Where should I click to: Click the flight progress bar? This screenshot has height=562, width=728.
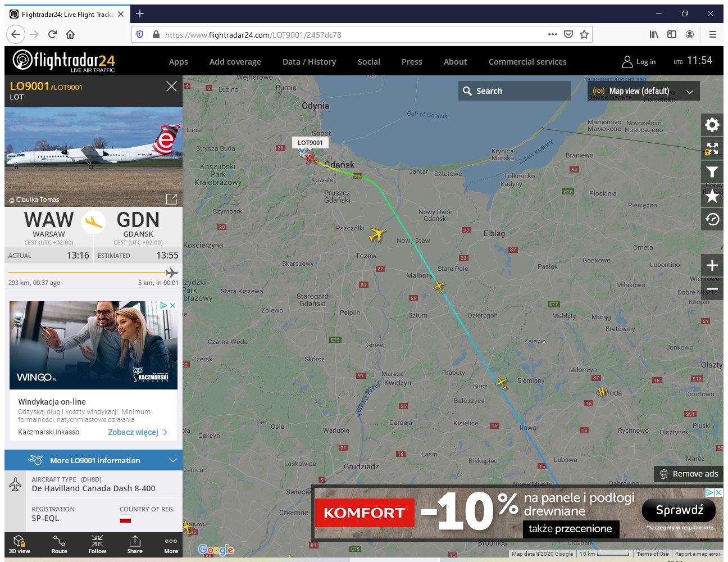point(93,273)
